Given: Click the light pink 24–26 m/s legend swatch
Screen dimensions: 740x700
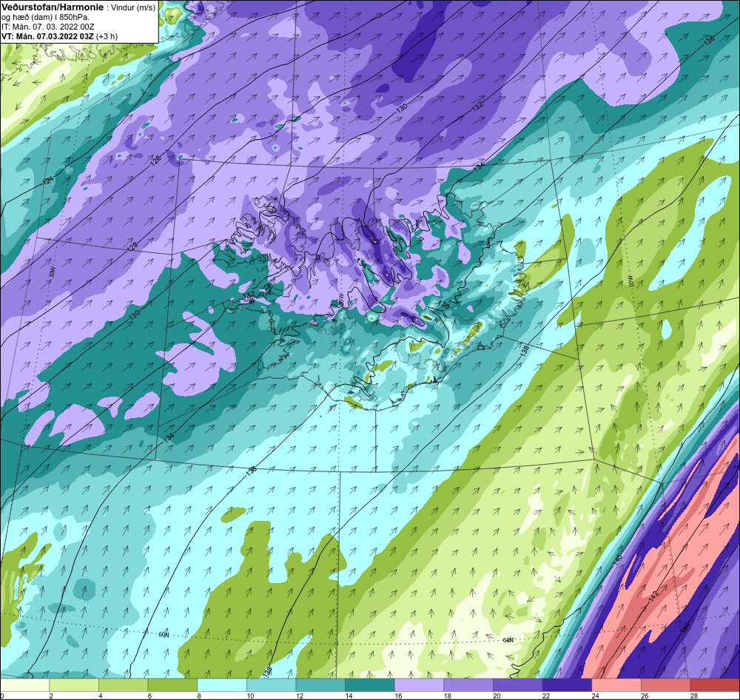Looking at the screenshot, I should click(616, 685).
